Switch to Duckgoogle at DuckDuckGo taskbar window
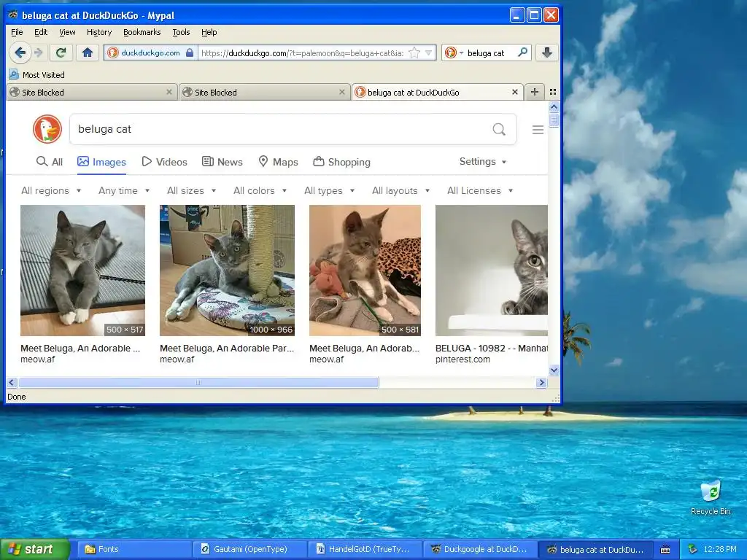This screenshot has height=560, width=747. [481, 549]
